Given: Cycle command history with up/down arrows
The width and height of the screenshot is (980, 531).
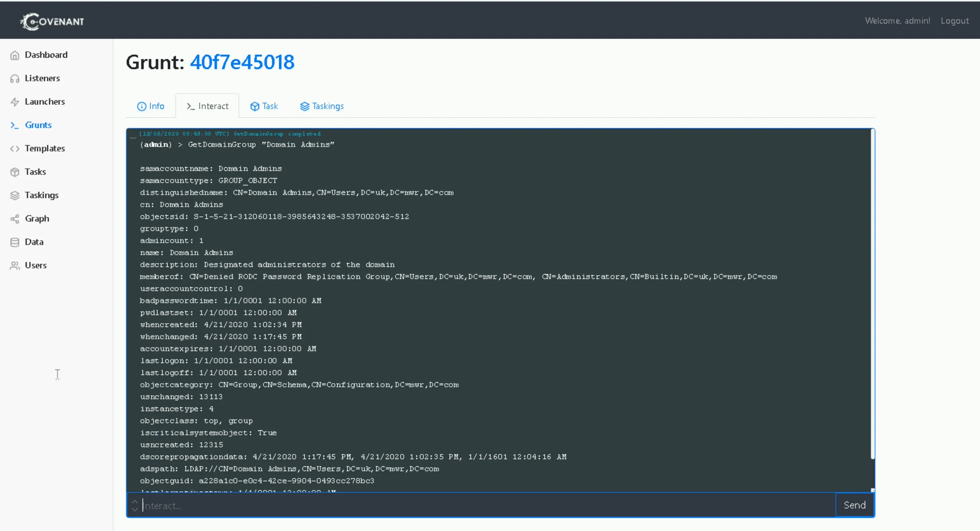Looking at the screenshot, I should [135, 505].
